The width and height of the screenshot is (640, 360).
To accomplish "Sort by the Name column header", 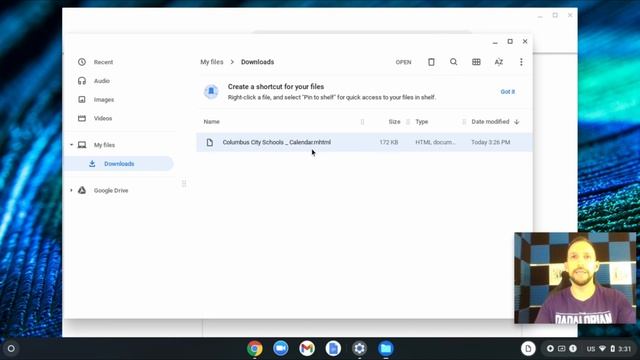I will tap(211, 122).
